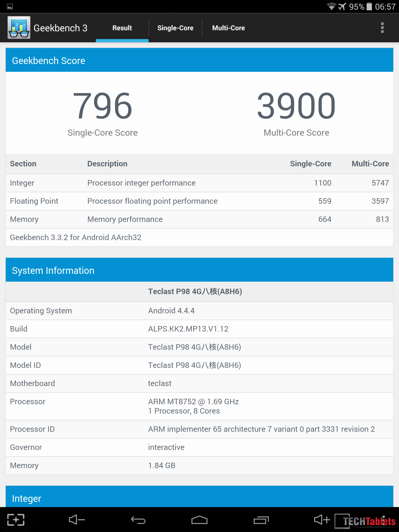Tap the Single-Core column header in table

click(x=311, y=164)
